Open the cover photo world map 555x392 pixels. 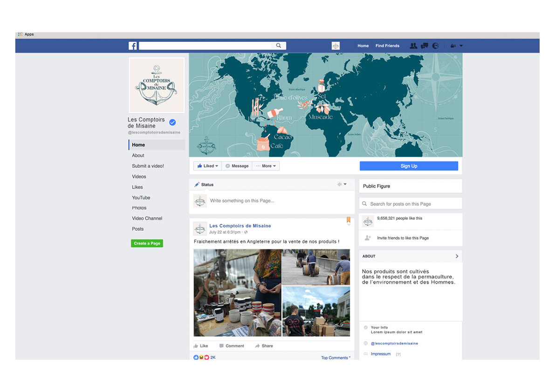326,105
